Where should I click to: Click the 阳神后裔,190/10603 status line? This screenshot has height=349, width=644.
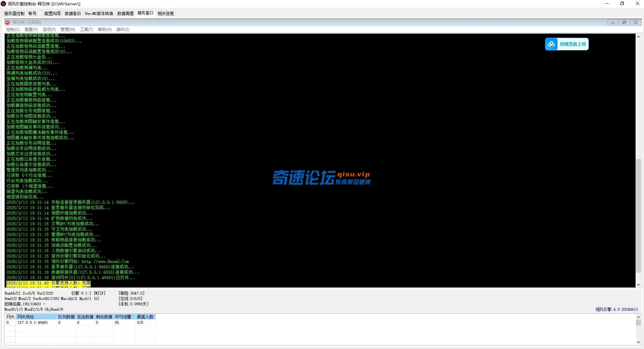[x=25, y=304]
